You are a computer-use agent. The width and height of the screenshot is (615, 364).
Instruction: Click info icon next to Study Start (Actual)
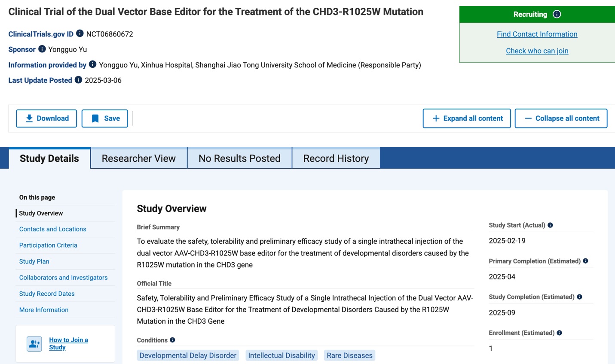550,225
